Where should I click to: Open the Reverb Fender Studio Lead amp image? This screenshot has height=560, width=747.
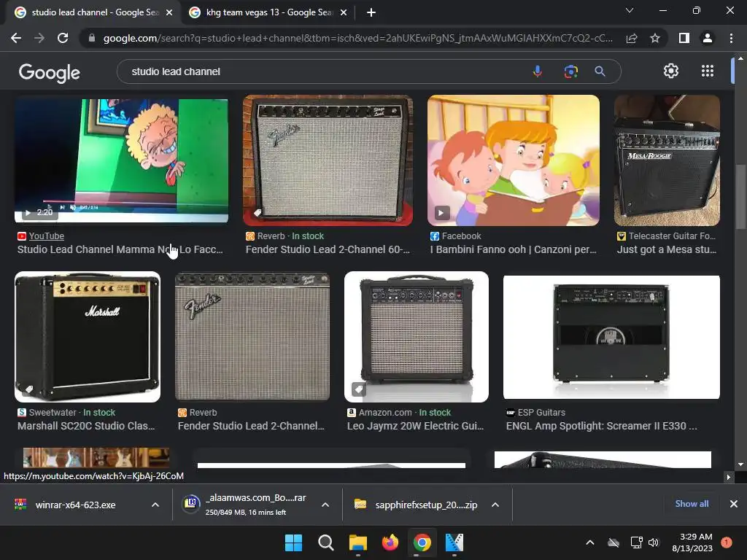tap(328, 160)
